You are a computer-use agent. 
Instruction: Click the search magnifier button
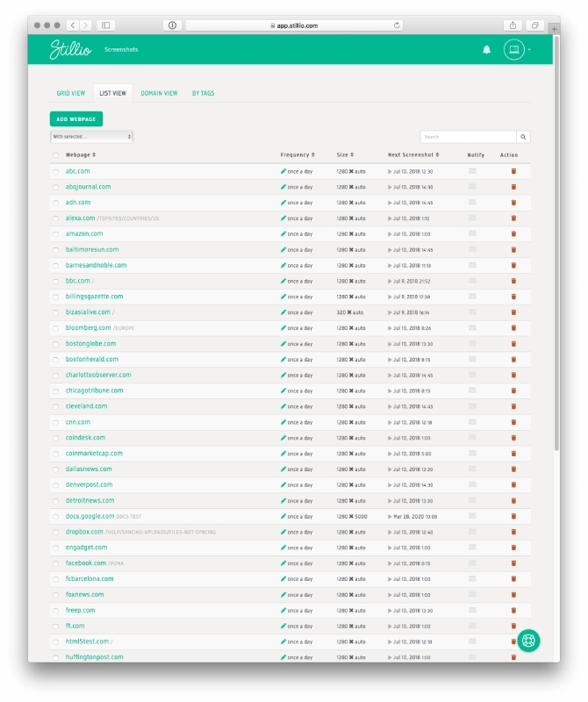[x=523, y=137]
